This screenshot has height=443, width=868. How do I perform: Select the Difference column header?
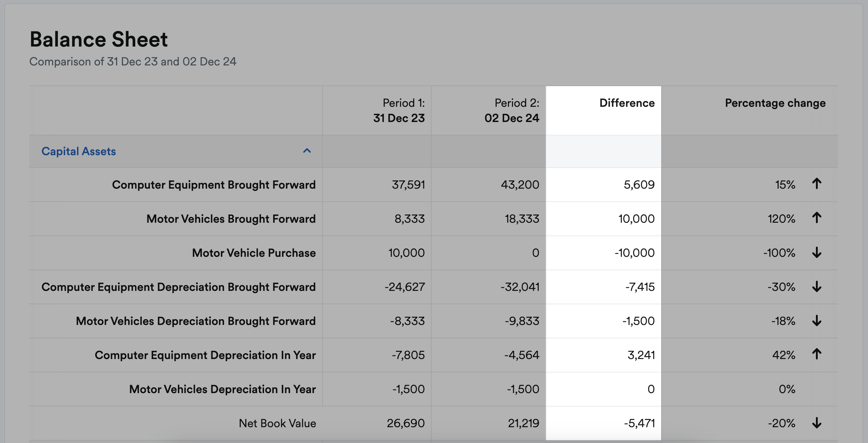[627, 103]
